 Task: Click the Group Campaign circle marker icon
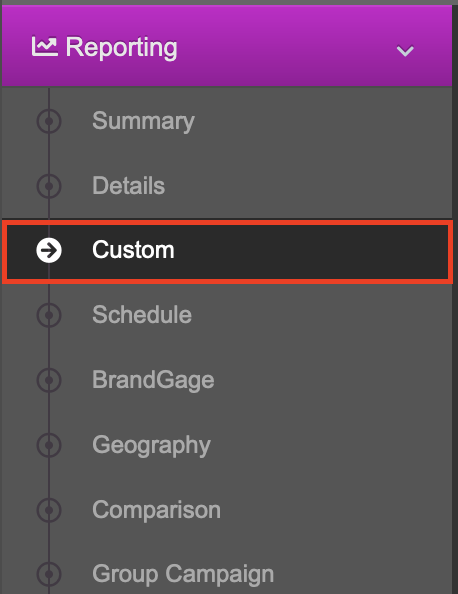coord(49,574)
